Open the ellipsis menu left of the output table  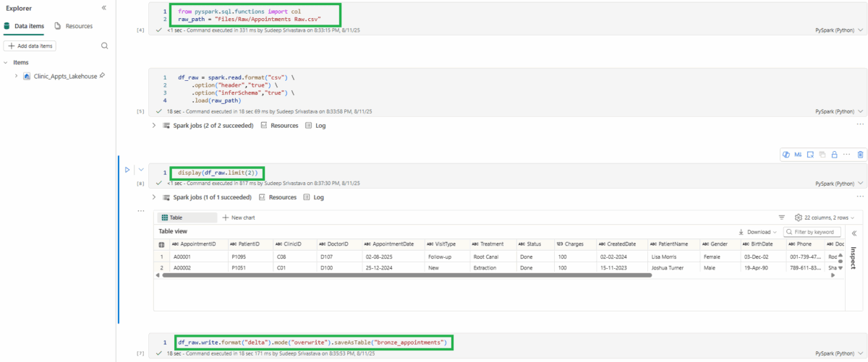(x=141, y=211)
